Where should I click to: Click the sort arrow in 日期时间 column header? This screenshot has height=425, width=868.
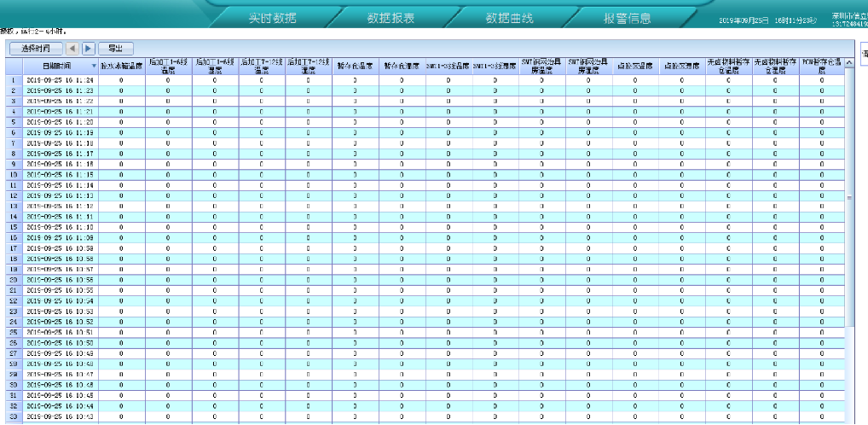94,65
